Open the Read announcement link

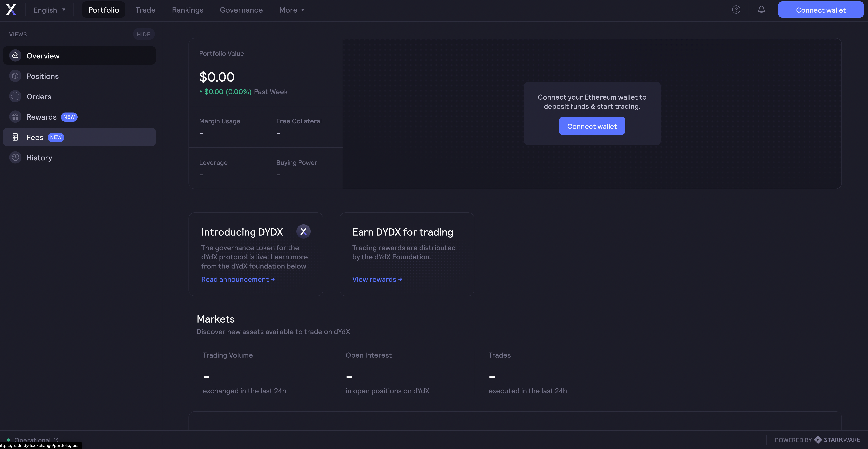[x=238, y=279]
